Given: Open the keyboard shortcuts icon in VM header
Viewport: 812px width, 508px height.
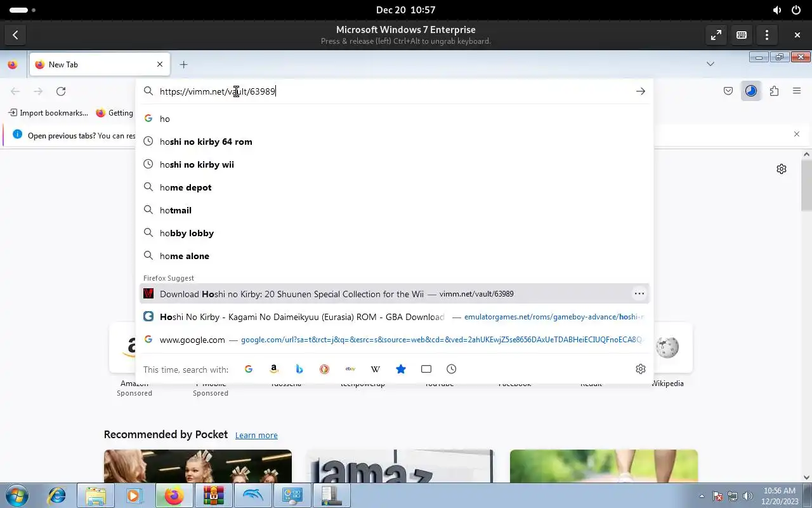Looking at the screenshot, I should 741,35.
